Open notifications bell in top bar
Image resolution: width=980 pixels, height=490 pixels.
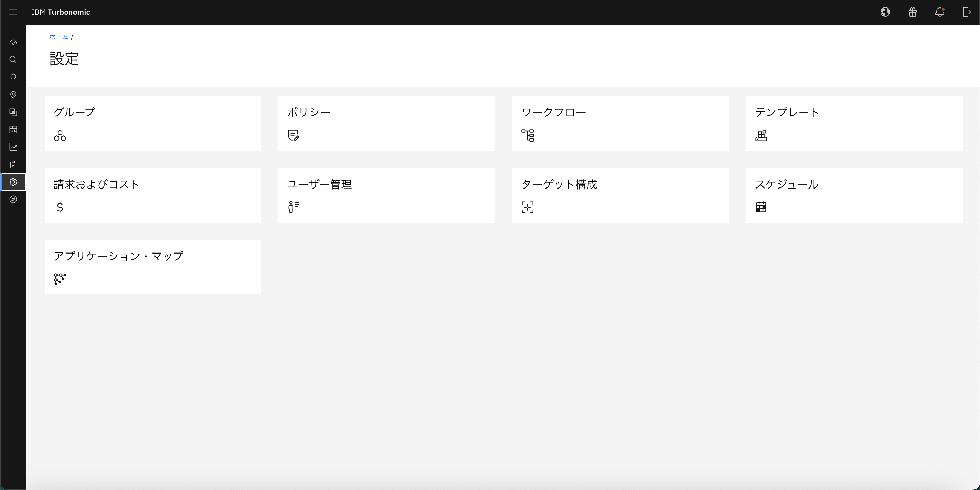[940, 12]
